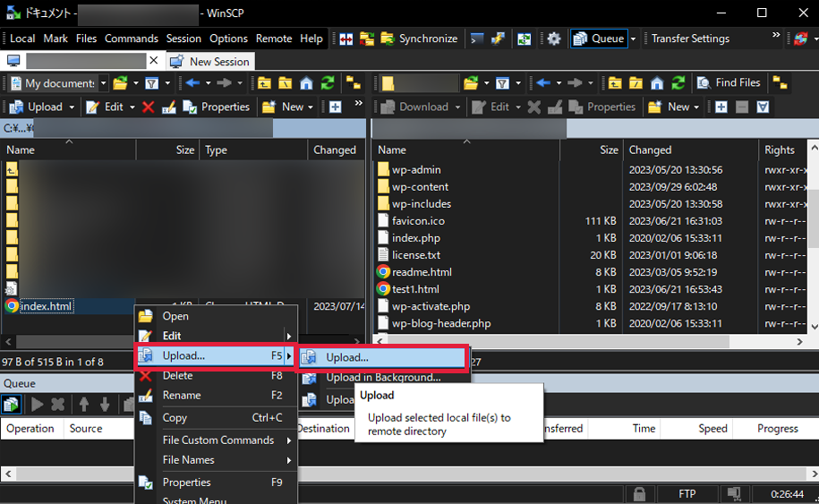Image resolution: width=819 pixels, height=504 pixels.
Task: Close the current session tab
Action: click(154, 61)
